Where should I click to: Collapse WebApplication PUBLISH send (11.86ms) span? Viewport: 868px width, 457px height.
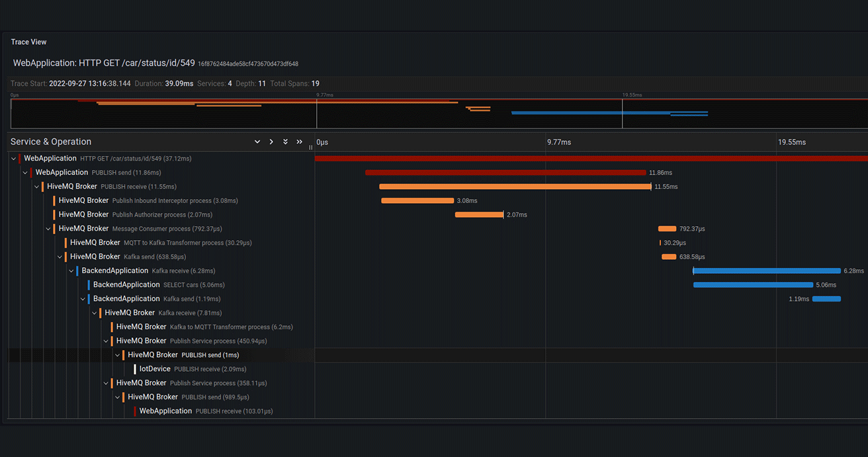[x=25, y=173]
